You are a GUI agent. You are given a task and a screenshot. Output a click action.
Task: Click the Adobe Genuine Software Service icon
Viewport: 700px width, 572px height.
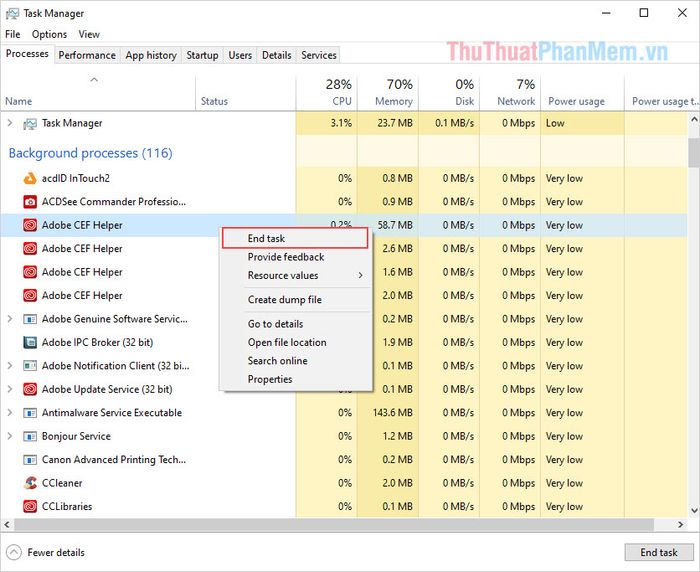[30, 319]
